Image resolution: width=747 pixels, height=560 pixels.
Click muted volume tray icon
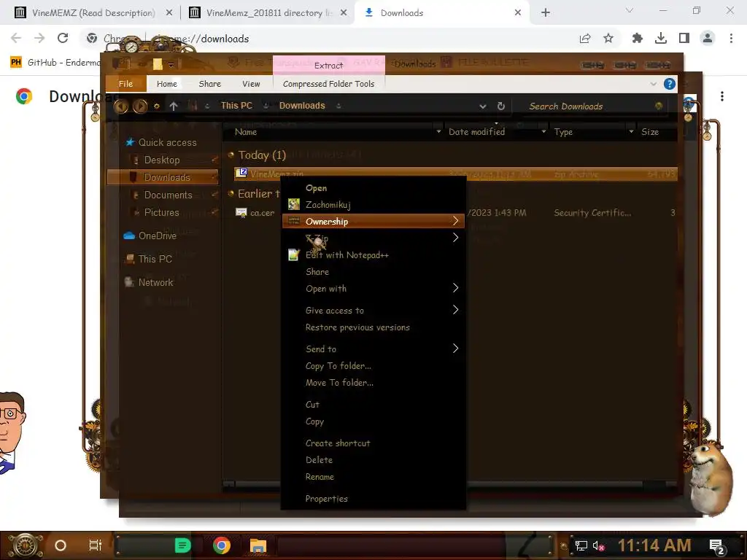tap(598, 545)
